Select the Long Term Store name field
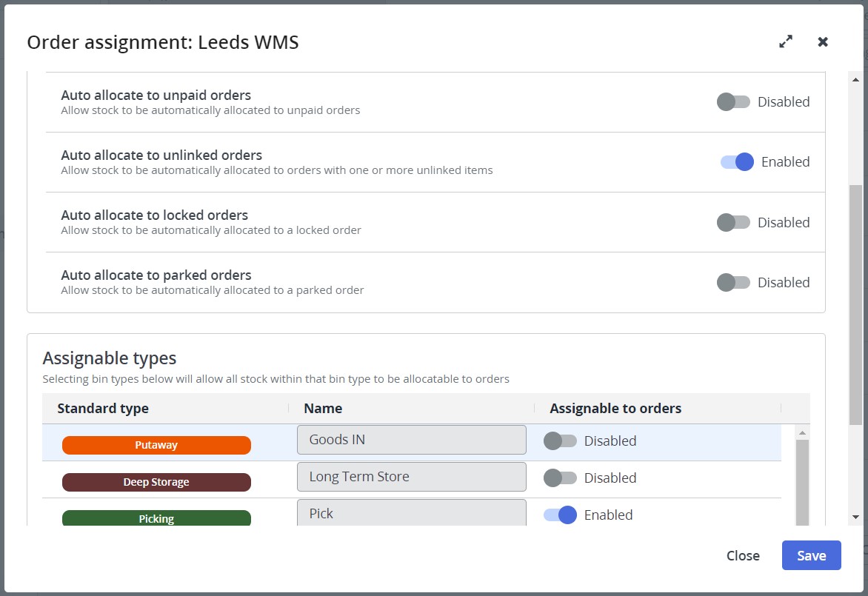The image size is (868, 596). (411, 477)
